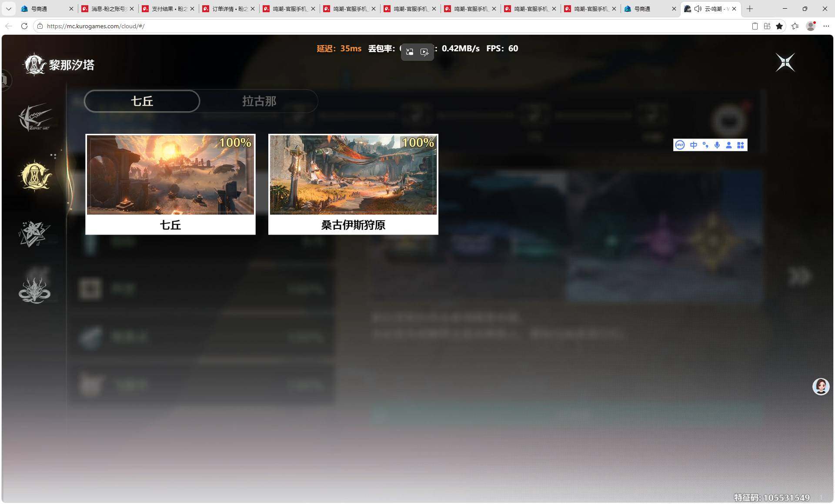Switch to the 七丘 tab
The image size is (835, 504).
pos(142,101)
